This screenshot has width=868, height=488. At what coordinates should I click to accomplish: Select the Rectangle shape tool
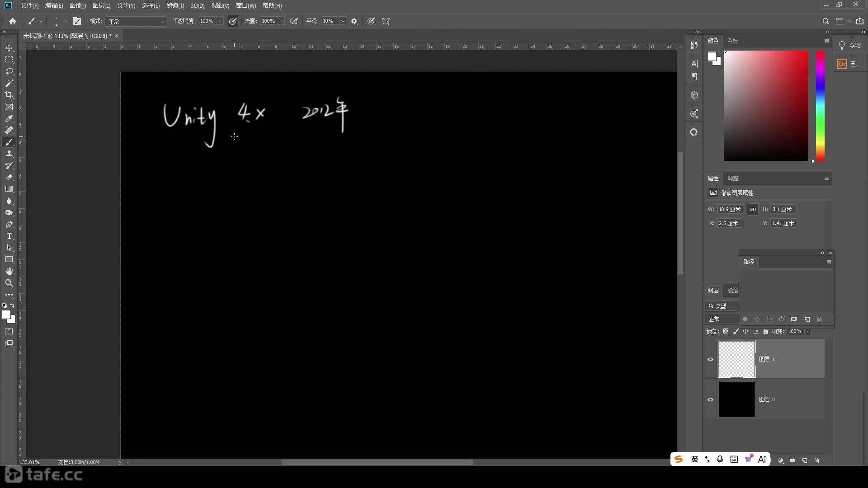pos(9,259)
